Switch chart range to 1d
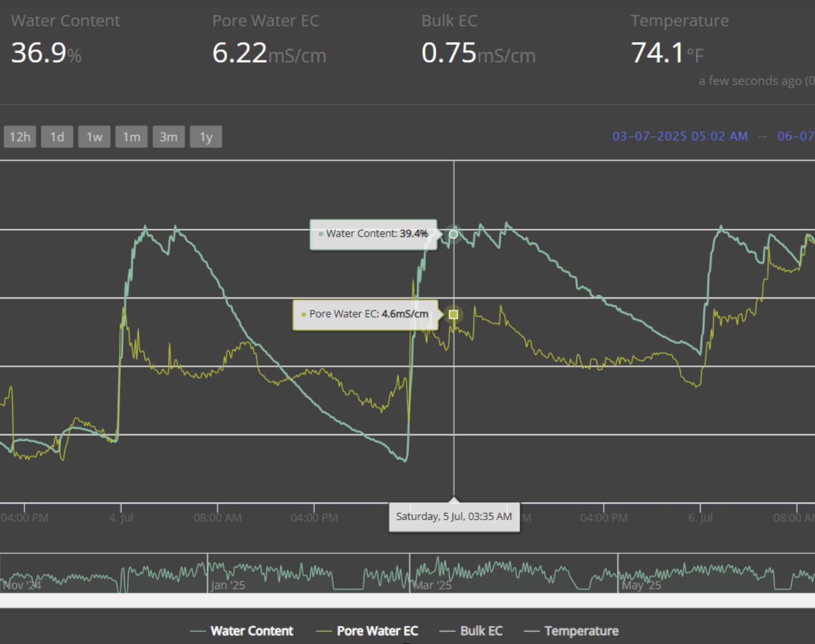This screenshot has height=644, width=815. coord(57,137)
